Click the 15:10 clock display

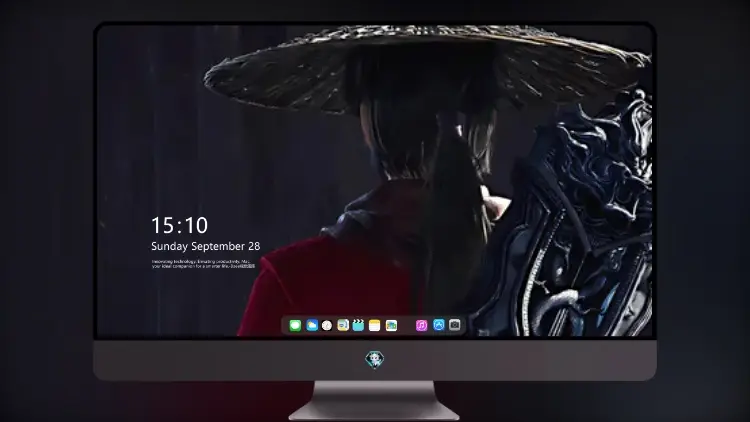[x=180, y=225]
